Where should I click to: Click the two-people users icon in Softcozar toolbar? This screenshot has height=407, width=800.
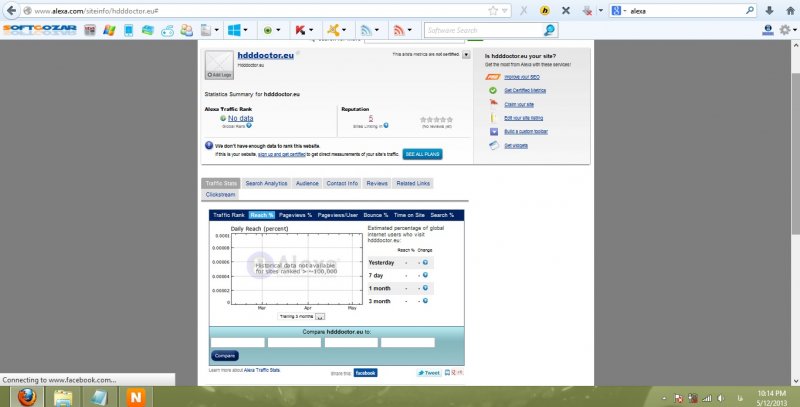click(x=187, y=31)
